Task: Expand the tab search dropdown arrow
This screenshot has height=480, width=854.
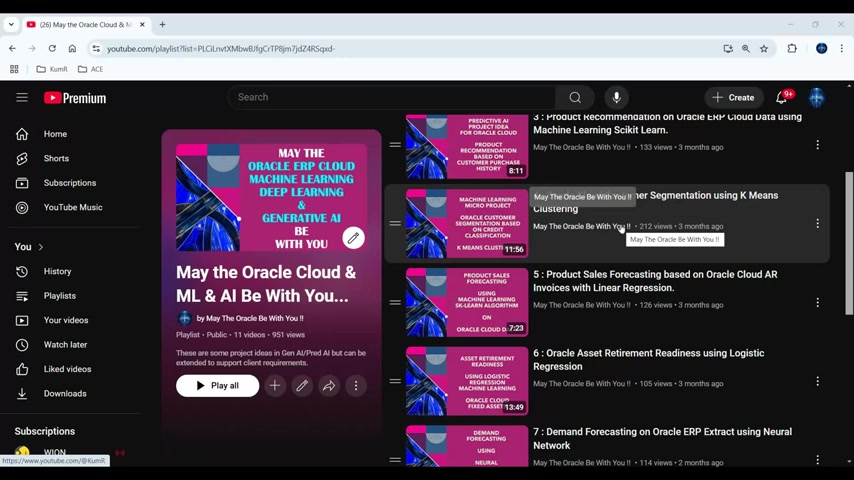Action: click(11, 25)
